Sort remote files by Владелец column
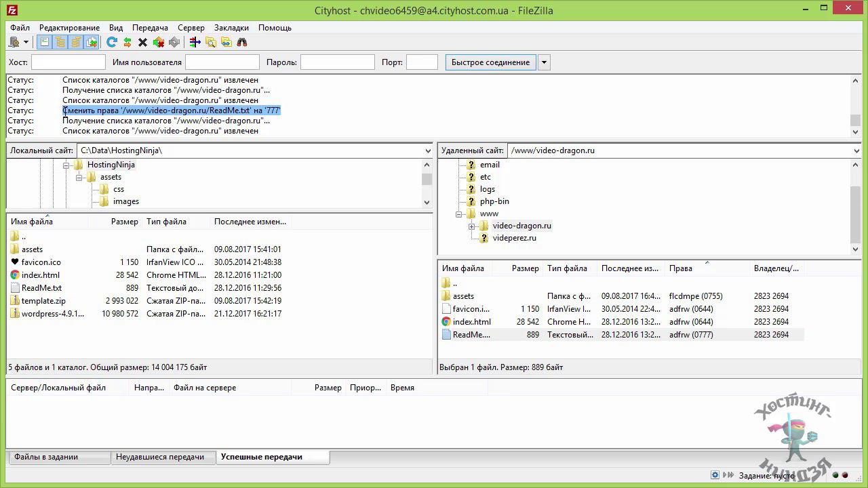Screen dimensions: 868x488 (x=776, y=268)
